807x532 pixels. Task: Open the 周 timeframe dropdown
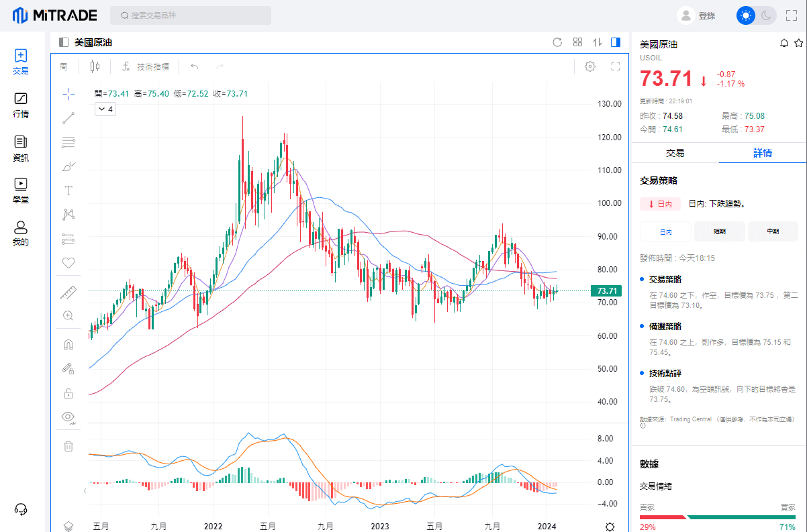[64, 66]
